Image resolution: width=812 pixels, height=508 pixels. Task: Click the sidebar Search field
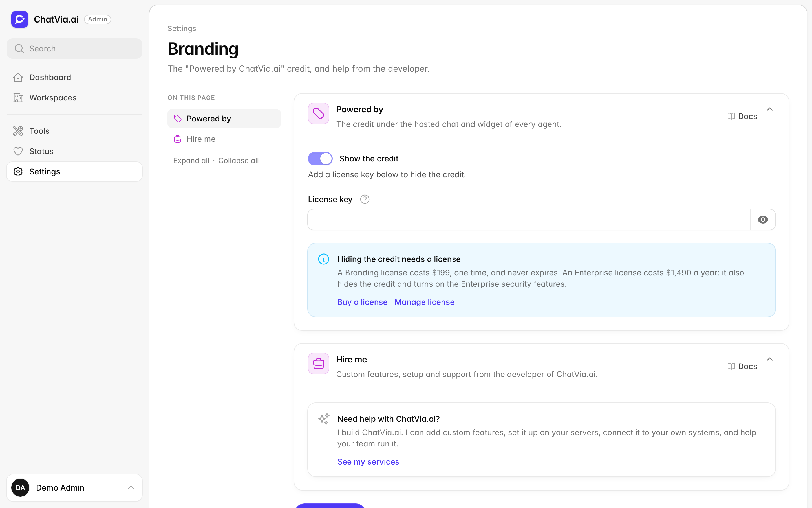coord(74,48)
